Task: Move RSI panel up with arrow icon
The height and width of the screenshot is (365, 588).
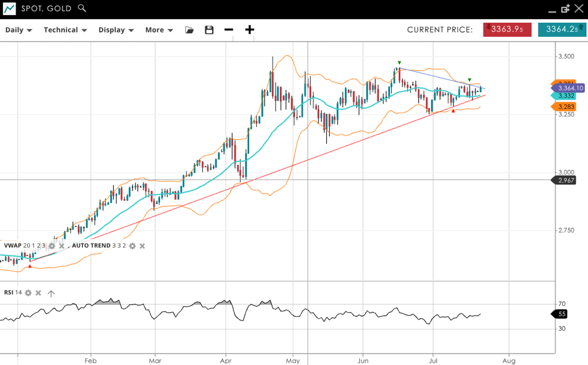Action: coord(51,293)
